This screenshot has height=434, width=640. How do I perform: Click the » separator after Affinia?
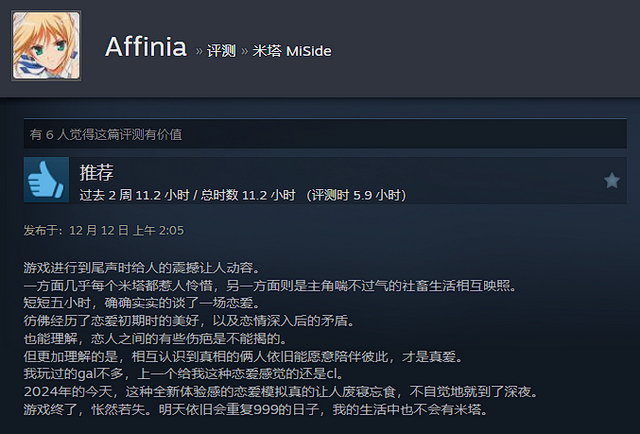(x=199, y=51)
